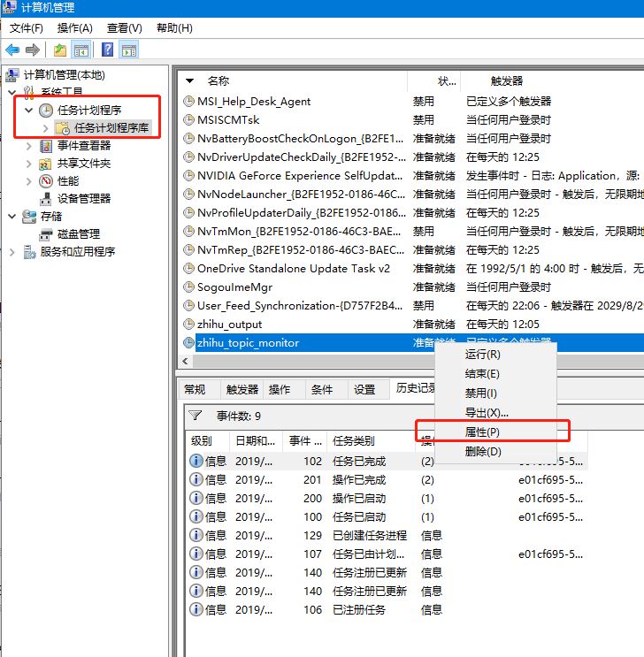Click the blue Help question-mark icon

107,50
